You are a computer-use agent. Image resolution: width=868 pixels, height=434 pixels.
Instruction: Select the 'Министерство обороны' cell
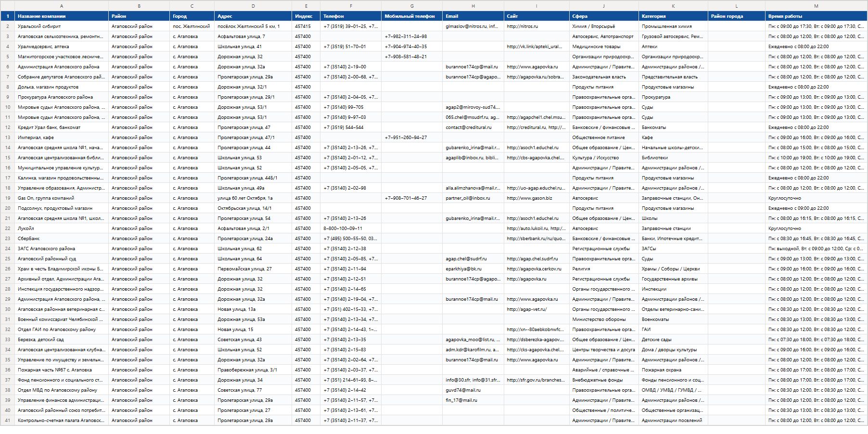click(x=604, y=319)
